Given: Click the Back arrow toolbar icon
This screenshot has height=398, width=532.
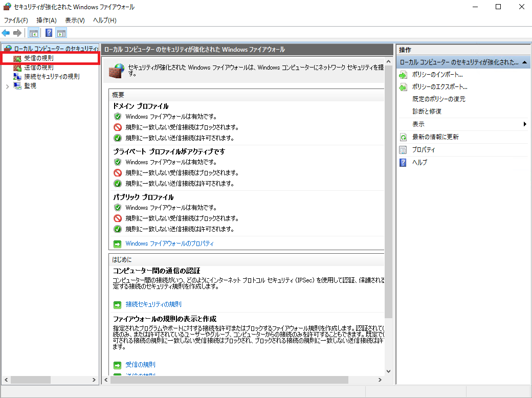Looking at the screenshot, I should (6, 33).
